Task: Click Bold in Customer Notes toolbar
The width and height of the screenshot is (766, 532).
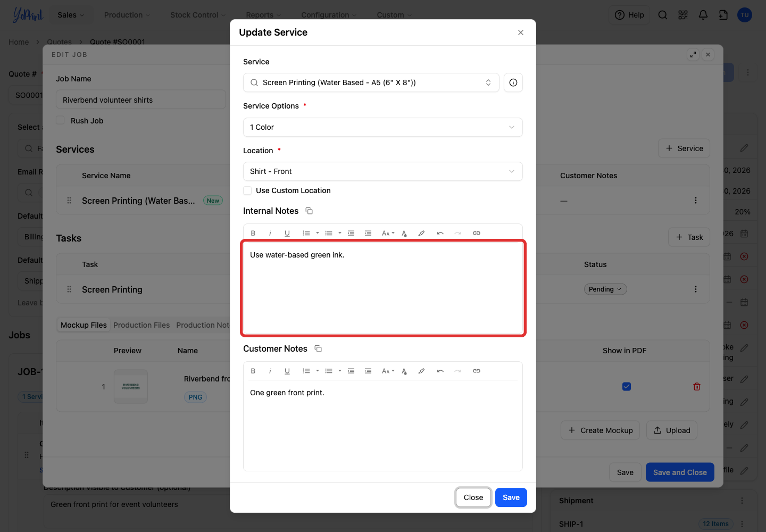Action: point(253,371)
